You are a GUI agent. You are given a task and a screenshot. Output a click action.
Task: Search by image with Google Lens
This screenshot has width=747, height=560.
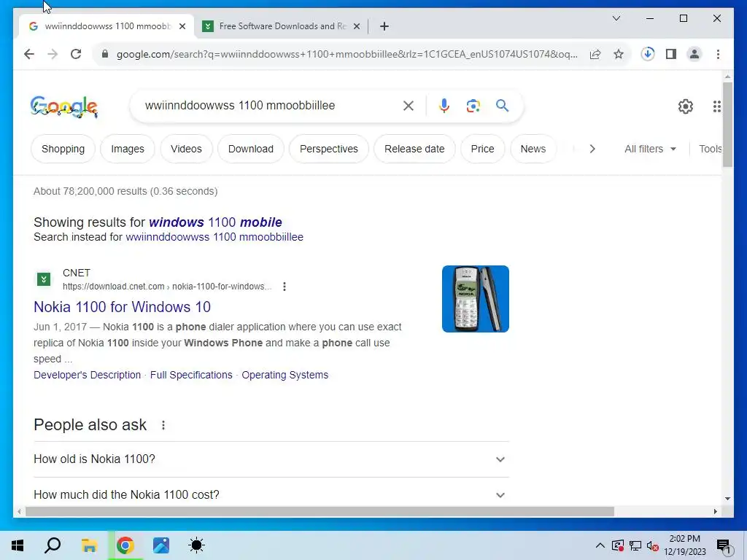coord(473,106)
